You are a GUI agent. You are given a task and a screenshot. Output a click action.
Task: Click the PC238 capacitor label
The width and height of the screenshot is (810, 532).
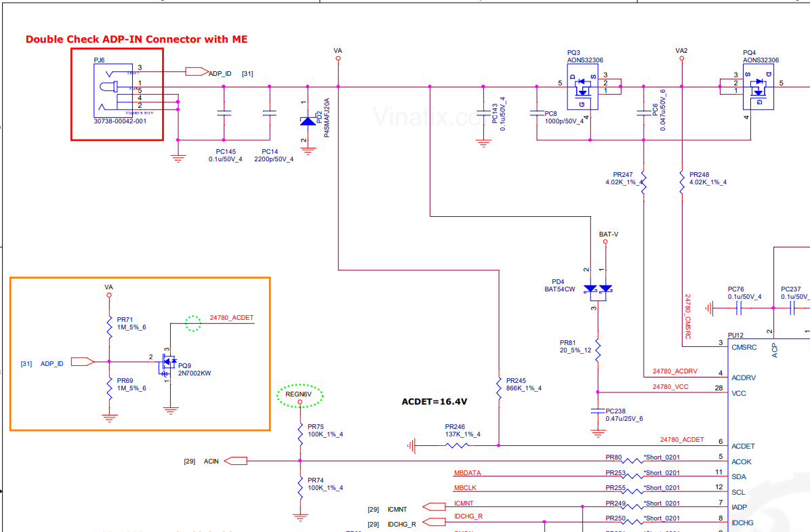click(615, 411)
